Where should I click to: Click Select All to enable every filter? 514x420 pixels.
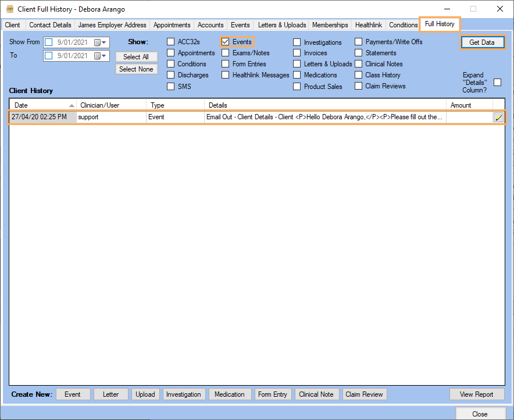pyautogui.click(x=136, y=56)
